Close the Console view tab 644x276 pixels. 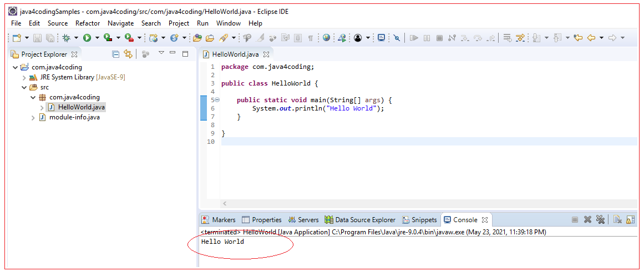tap(484, 220)
